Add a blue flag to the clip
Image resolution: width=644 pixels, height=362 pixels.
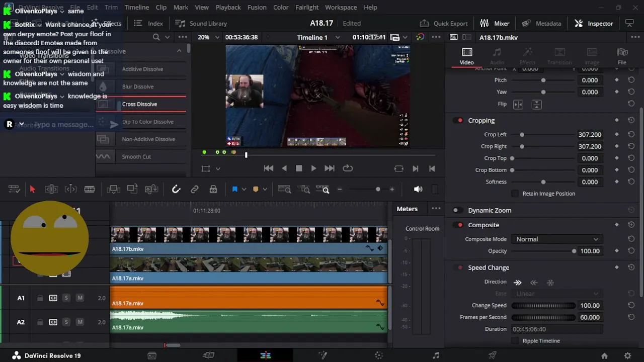tap(234, 189)
